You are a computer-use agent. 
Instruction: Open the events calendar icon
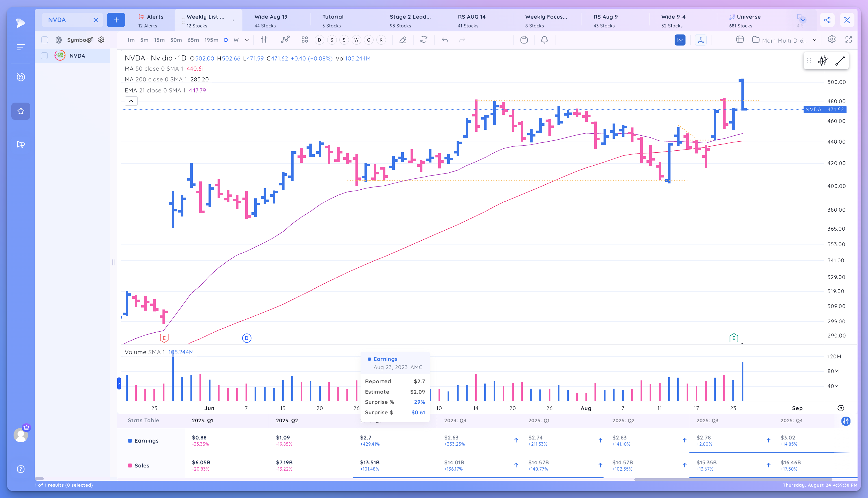point(524,40)
